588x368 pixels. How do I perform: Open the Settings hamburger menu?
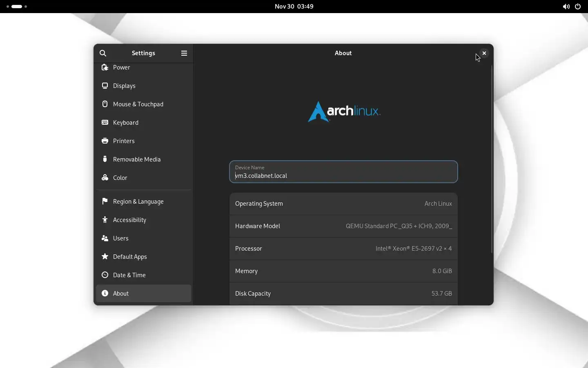coord(184,53)
